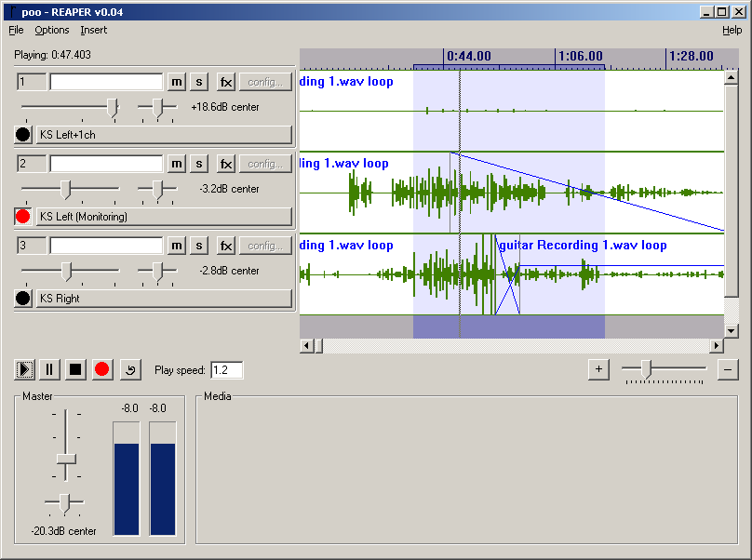Open the fx window for track 1

pos(226,82)
